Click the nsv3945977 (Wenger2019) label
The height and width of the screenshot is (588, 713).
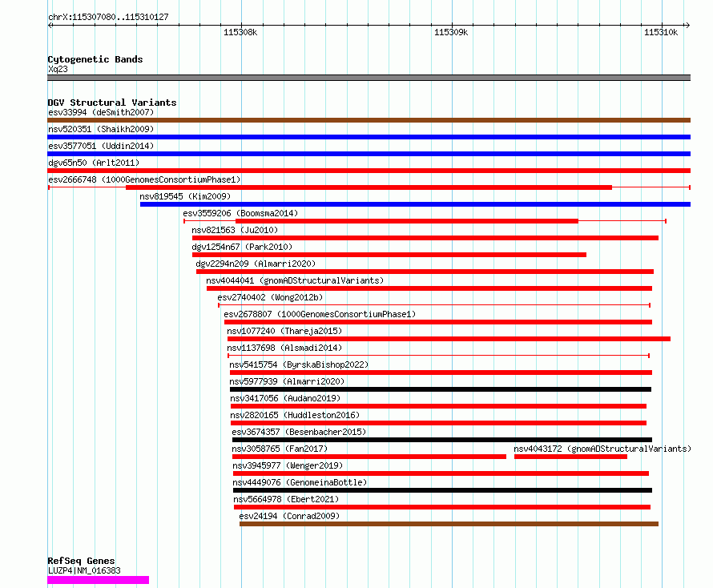coord(288,465)
